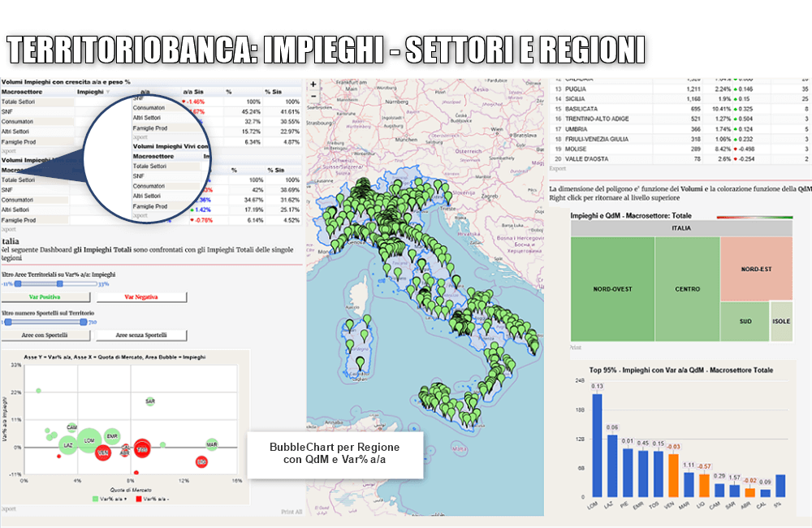812x528 pixels.
Task: Select the SUD treemap area
Action: (x=745, y=321)
